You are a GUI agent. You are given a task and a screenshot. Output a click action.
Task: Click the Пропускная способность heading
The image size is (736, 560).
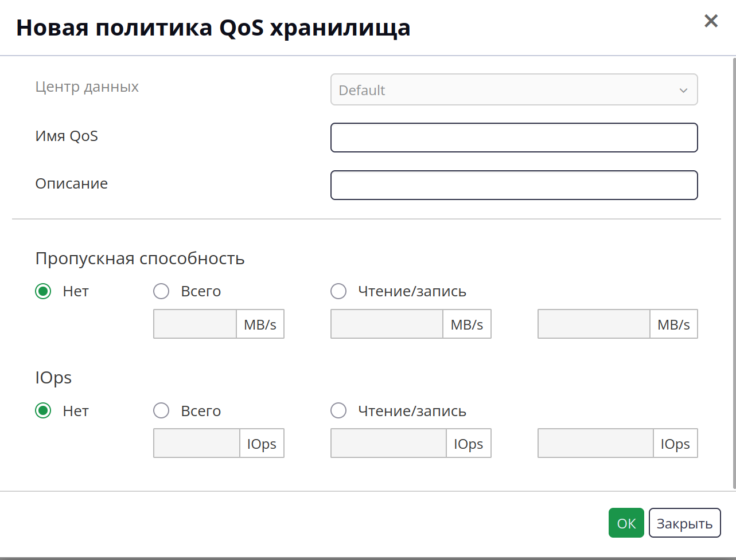(x=140, y=259)
